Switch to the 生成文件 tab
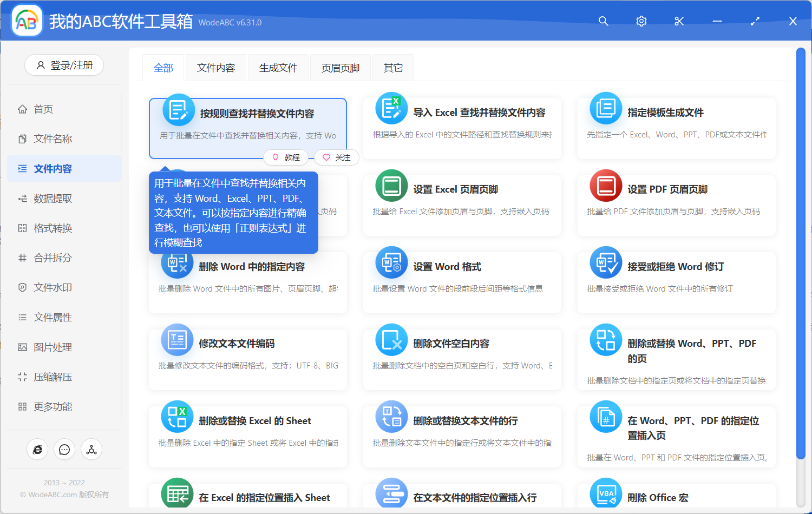Image resolution: width=812 pixels, height=514 pixels. pos(278,67)
